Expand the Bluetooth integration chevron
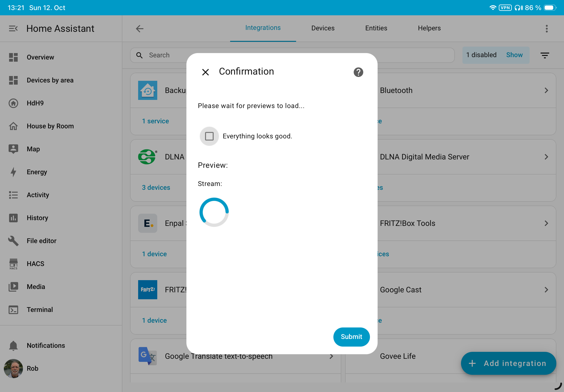Image resolution: width=564 pixels, height=392 pixels. [546, 90]
